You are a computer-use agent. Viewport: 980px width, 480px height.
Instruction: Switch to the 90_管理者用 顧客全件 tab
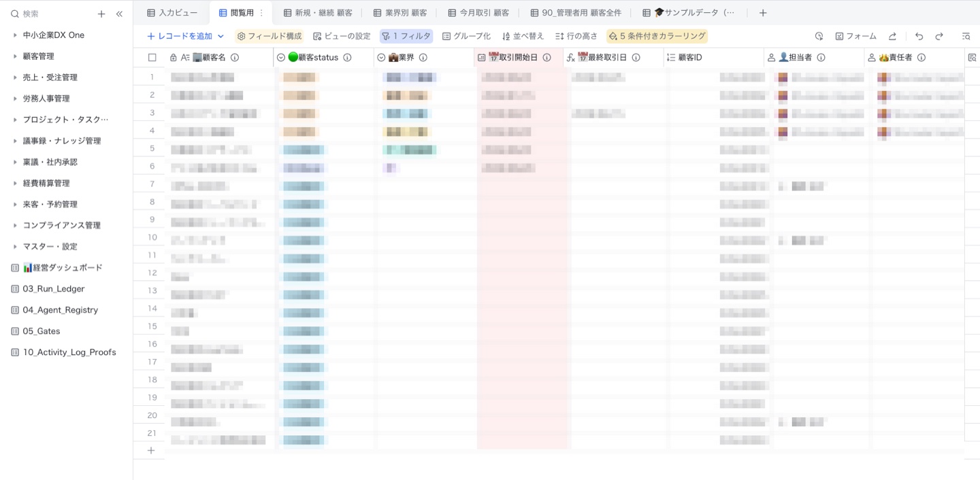pyautogui.click(x=576, y=13)
